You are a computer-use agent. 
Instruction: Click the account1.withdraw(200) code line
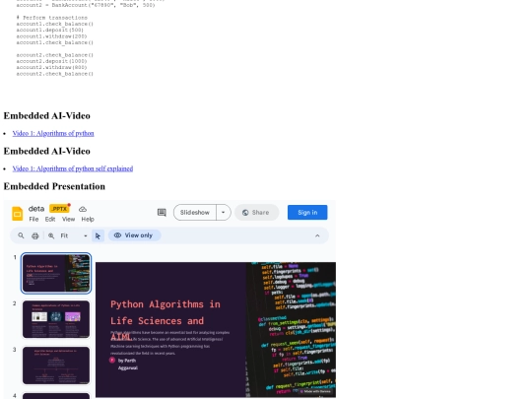point(51,36)
